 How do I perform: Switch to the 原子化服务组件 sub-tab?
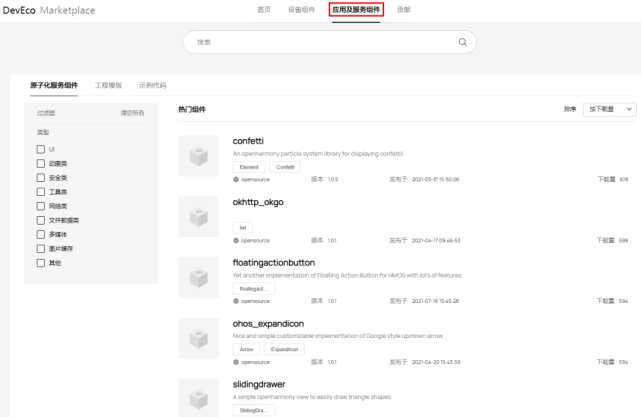click(x=54, y=85)
